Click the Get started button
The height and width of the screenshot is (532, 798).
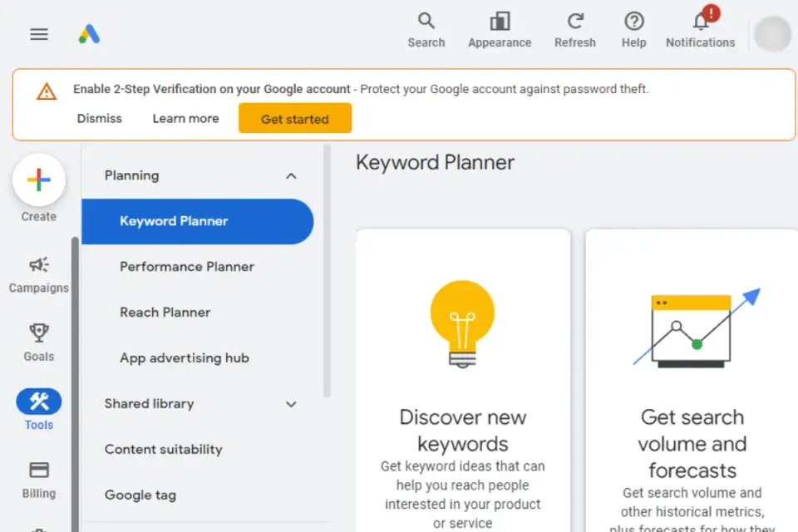(x=295, y=118)
